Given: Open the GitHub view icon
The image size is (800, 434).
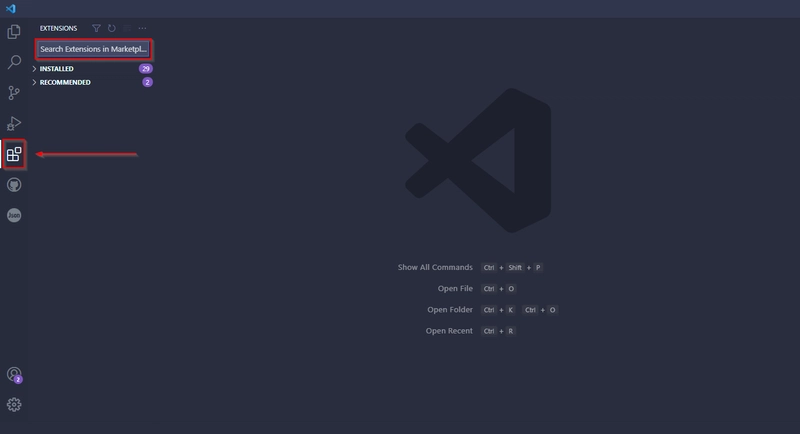Looking at the screenshot, I should pyautogui.click(x=14, y=185).
